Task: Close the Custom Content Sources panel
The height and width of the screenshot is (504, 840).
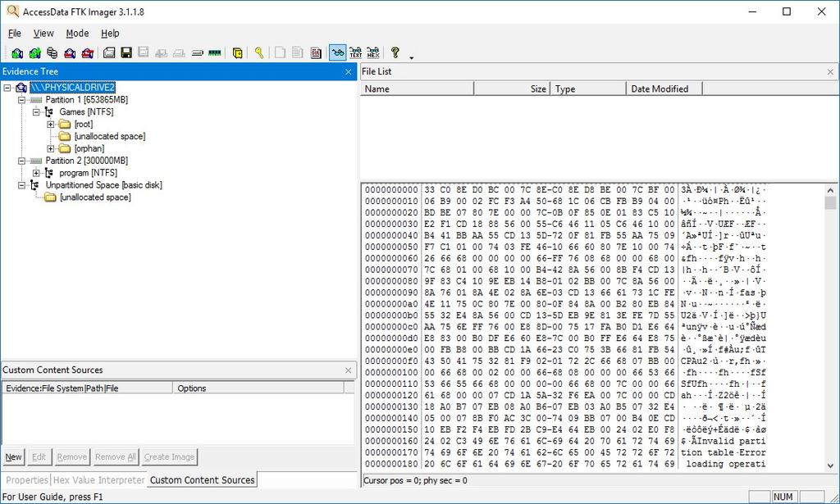Action: click(x=348, y=370)
